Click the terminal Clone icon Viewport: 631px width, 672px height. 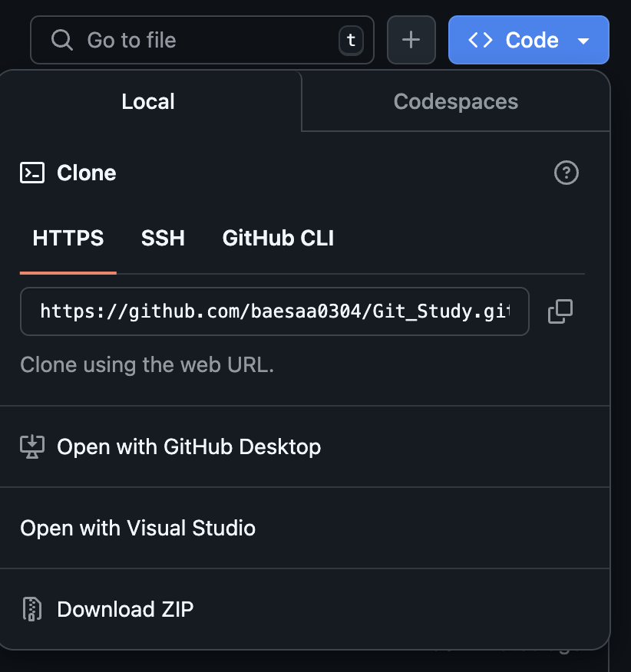pos(32,173)
